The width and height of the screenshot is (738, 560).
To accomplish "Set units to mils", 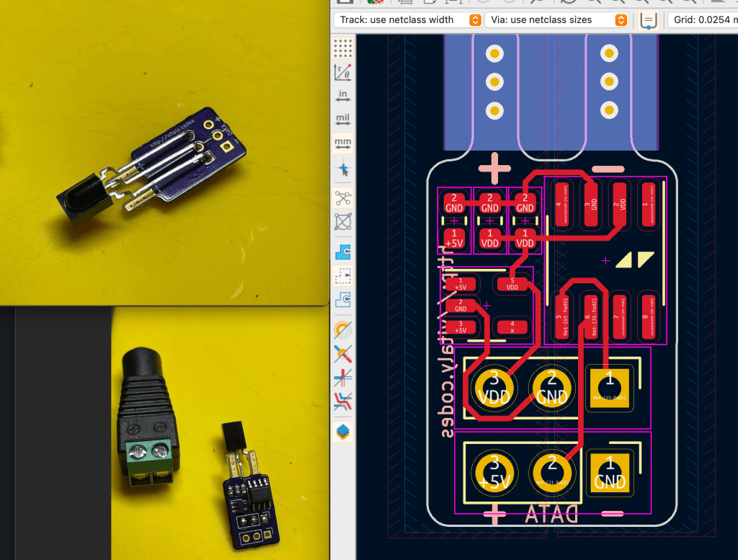I will (x=343, y=120).
